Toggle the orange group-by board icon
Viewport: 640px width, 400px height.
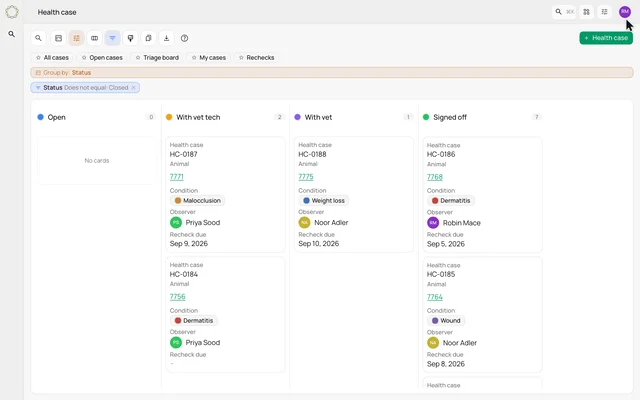[x=76, y=38]
